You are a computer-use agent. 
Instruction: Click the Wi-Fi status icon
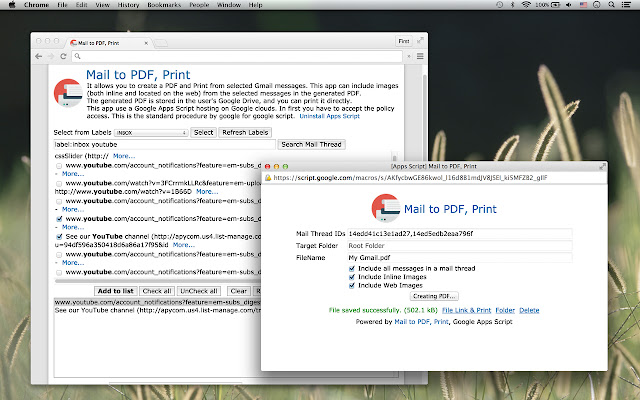pyautogui.click(x=527, y=5)
